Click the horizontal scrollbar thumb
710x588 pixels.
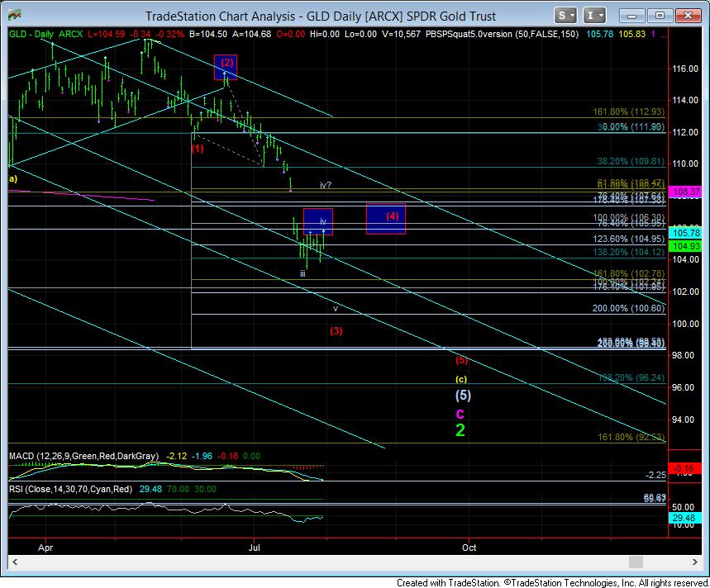pos(636,562)
